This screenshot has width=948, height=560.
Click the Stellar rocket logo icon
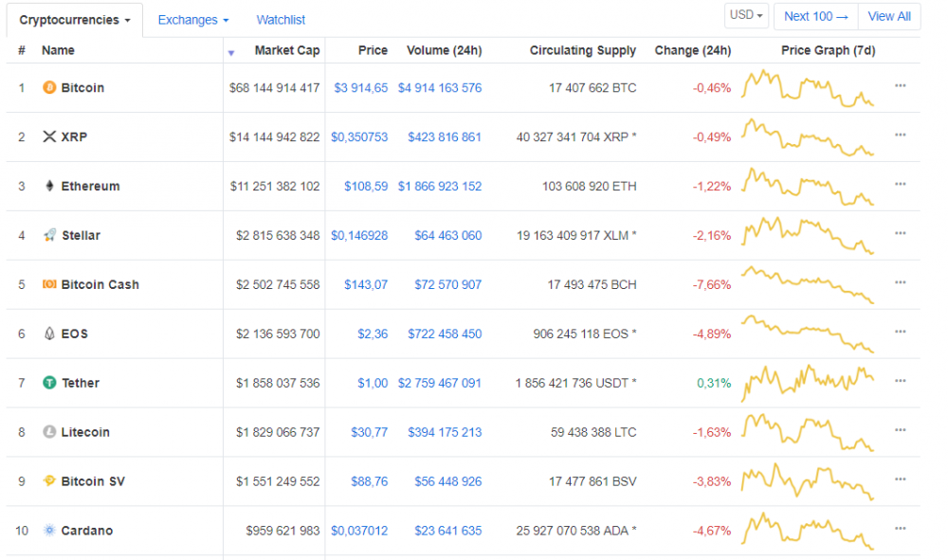49,235
